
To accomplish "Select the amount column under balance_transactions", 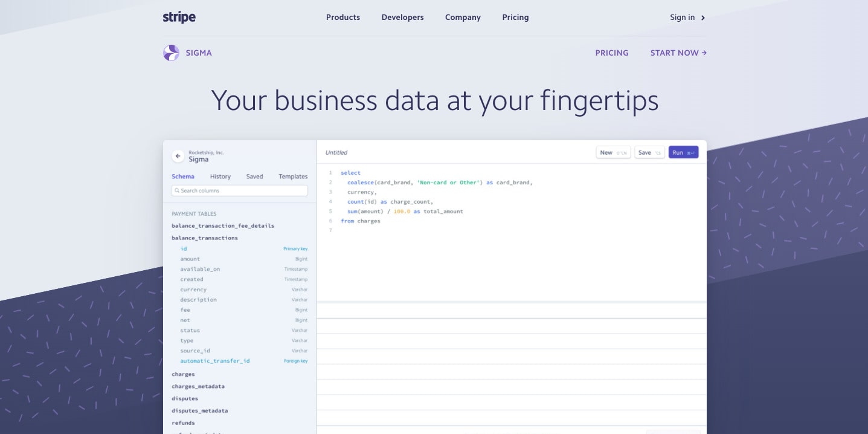I will point(190,259).
